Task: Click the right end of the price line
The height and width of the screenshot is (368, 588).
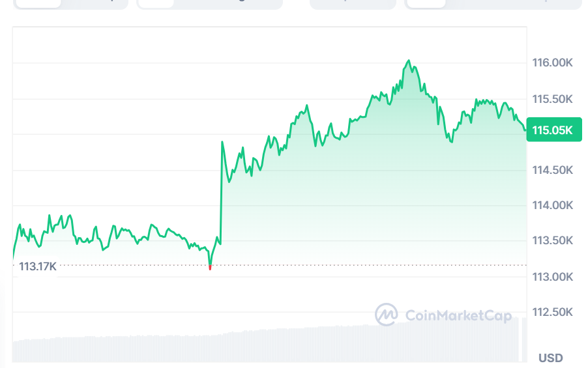Action: pos(525,130)
